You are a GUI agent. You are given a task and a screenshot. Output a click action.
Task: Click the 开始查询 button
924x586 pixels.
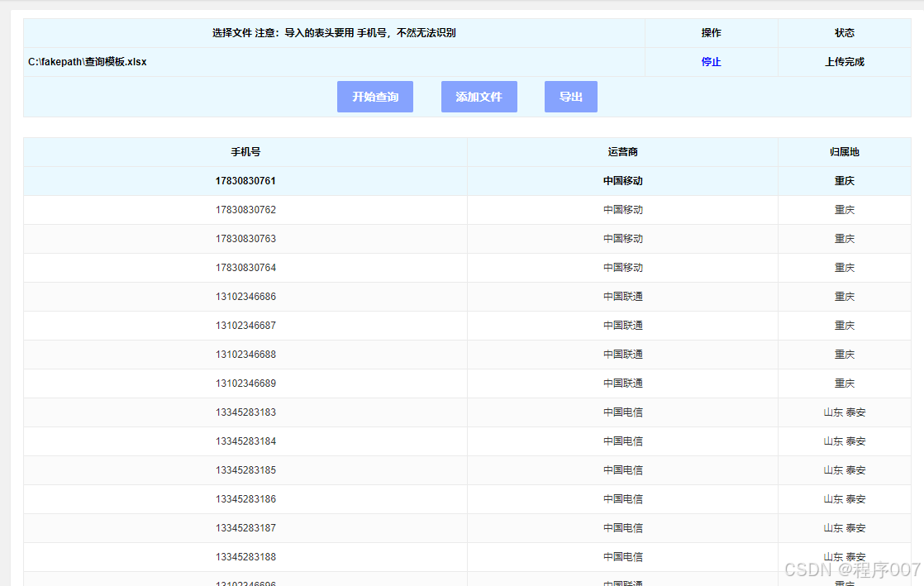374,97
